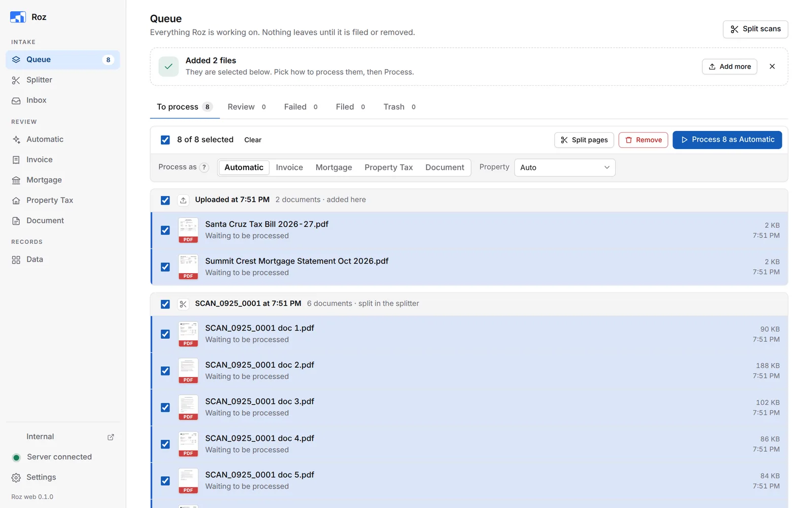Switch to the To process tab

185,107
